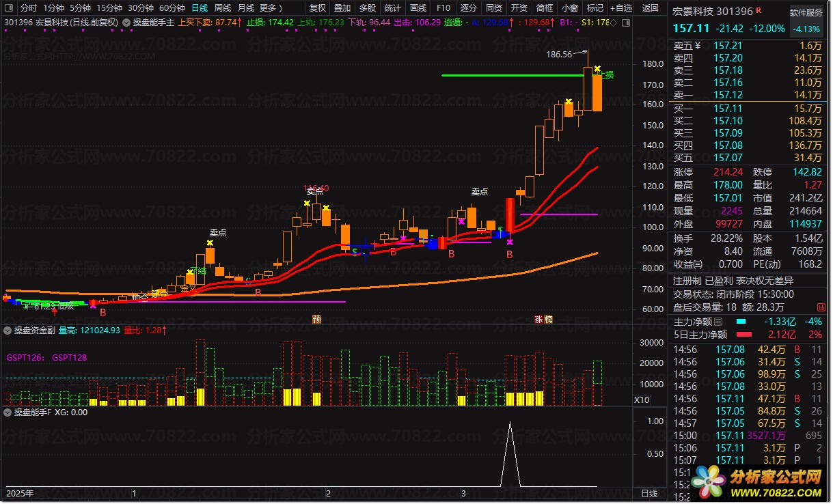This screenshot has width=833, height=504.
Task: Open the 日线 period selector at bottom right
Action: [649, 492]
